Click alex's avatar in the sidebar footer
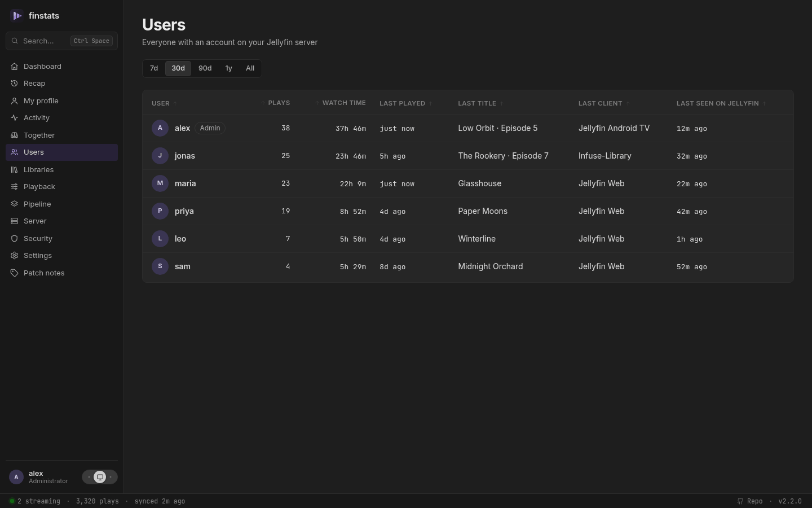This screenshot has height=508, width=812. 16,477
